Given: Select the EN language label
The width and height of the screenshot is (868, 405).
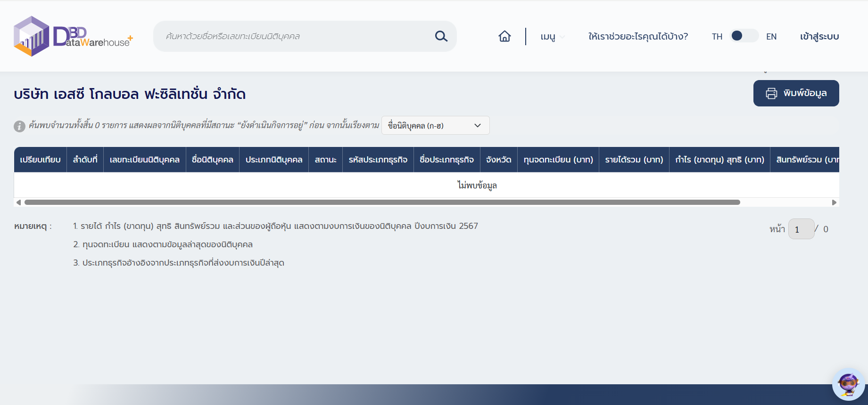Looking at the screenshot, I should point(771,36).
